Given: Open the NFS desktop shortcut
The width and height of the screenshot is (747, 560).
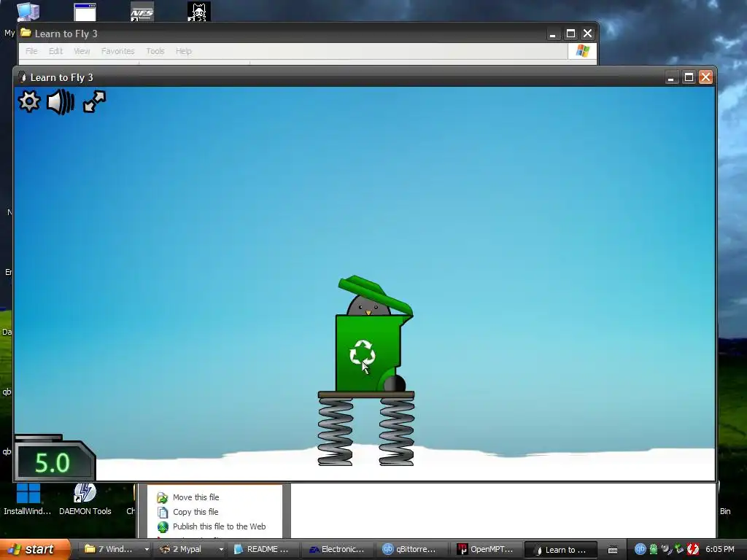Looking at the screenshot, I should [142, 12].
